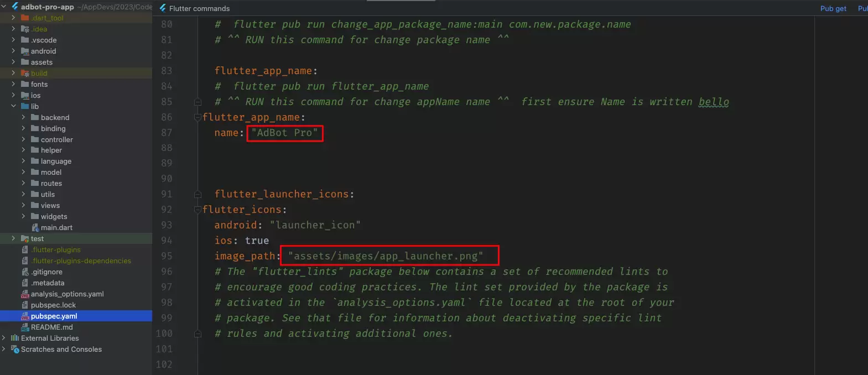Expand the backend folder arrow
This screenshot has width=868, height=375.
click(23, 117)
